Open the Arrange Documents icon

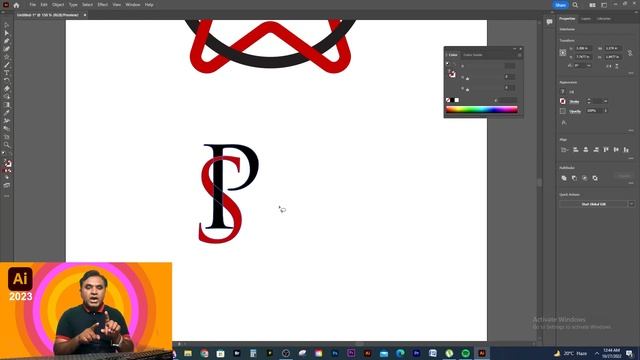click(x=592, y=5)
